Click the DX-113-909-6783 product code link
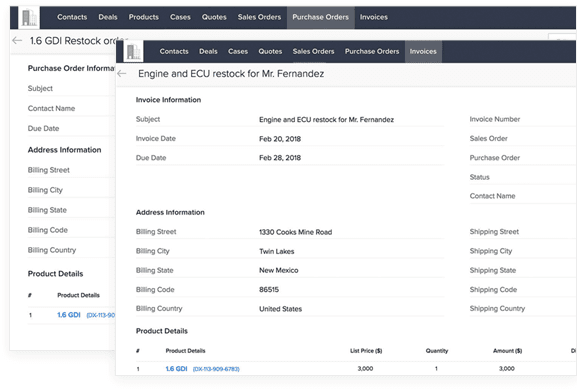Image resolution: width=577 pixels, height=389 pixels. [x=216, y=369]
